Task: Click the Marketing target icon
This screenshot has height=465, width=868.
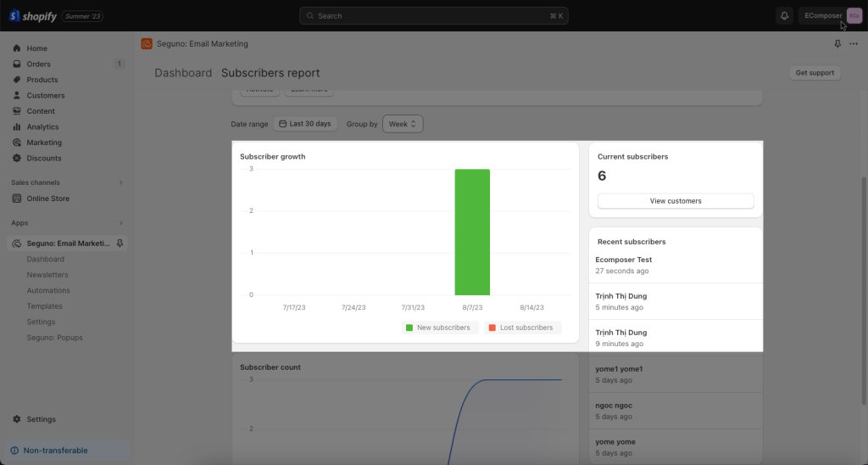Action: pos(17,143)
